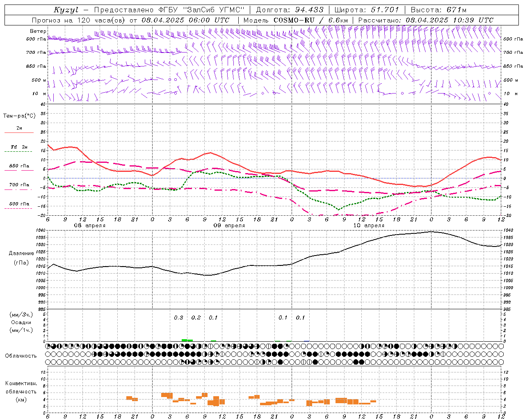Select the "Долгота: 94.433" longitude value
The height and width of the screenshot is (420, 525).
click(290, 10)
